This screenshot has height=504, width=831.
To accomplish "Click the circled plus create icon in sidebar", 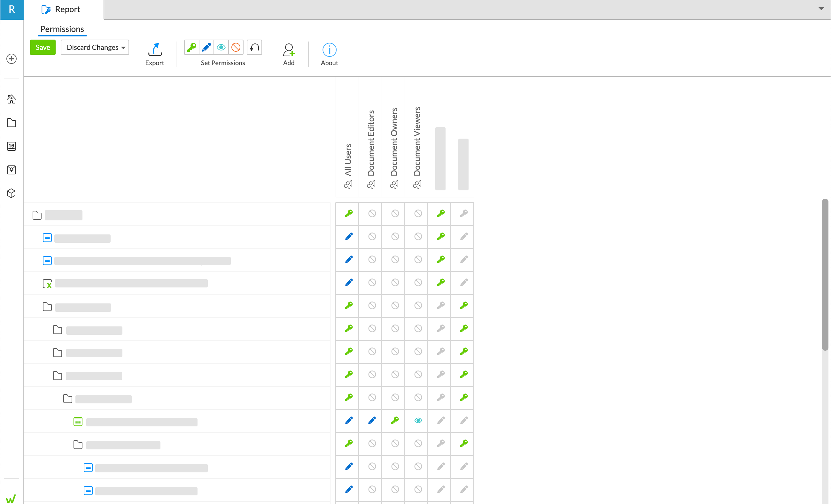I will 12,59.
